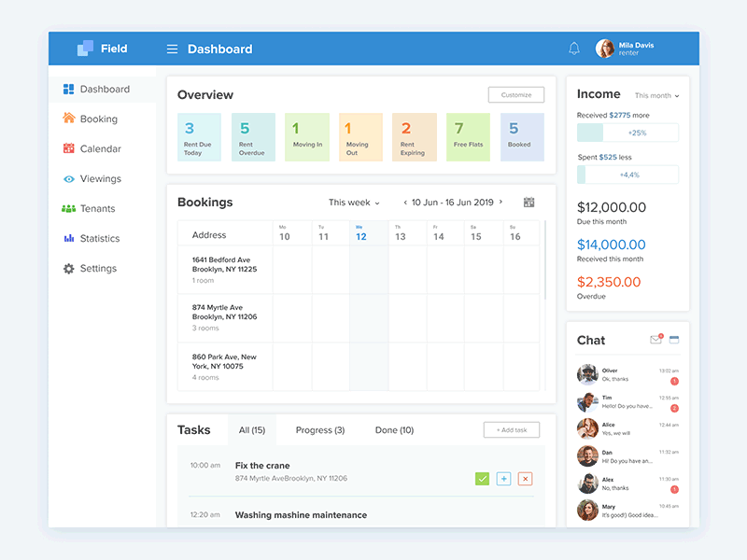The height and width of the screenshot is (560, 747).
Task: Click Alex's unread message badge
Action: pyautogui.click(x=674, y=489)
